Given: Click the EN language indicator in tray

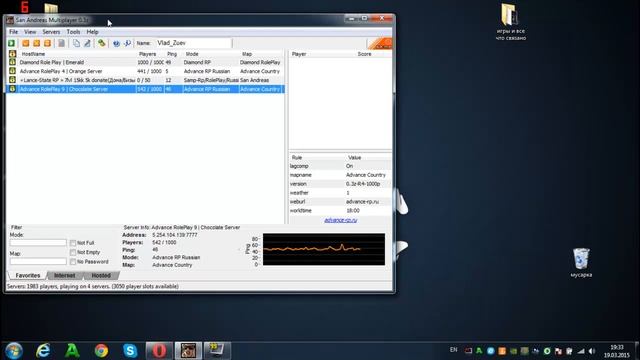Looking at the screenshot, I should coord(453,350).
